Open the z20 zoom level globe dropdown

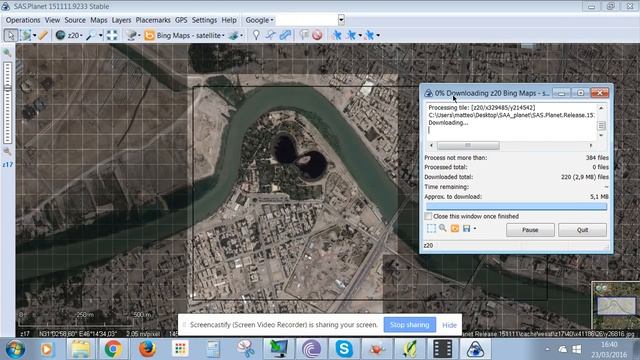[69, 36]
